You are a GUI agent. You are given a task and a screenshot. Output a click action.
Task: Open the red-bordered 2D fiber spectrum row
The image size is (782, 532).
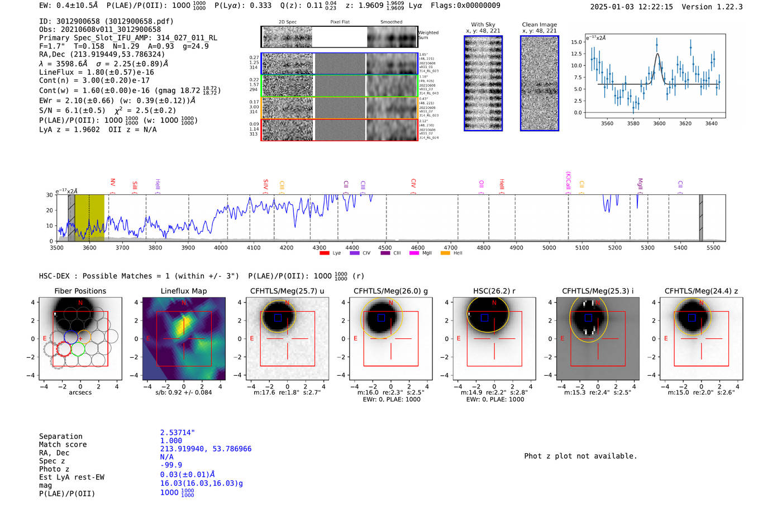(x=340, y=130)
